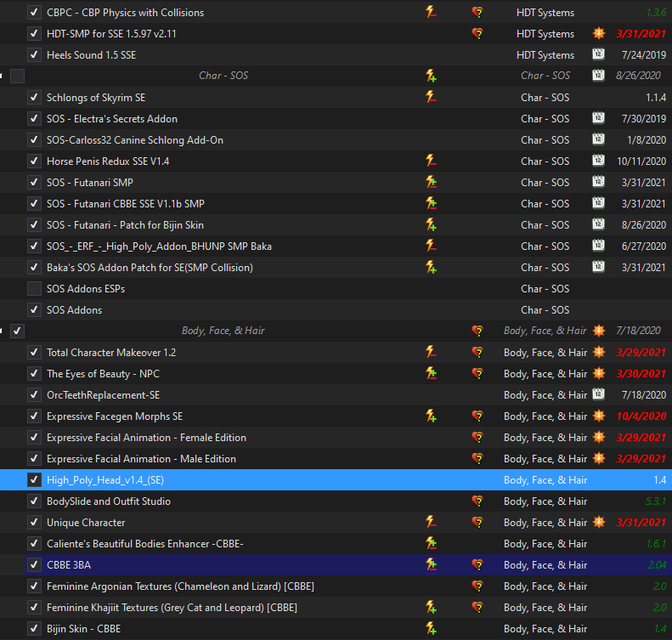Viewport: 672px width, 640px height.
Task: Disable the CBPC Physics with Collisions mod
Action: click(34, 13)
